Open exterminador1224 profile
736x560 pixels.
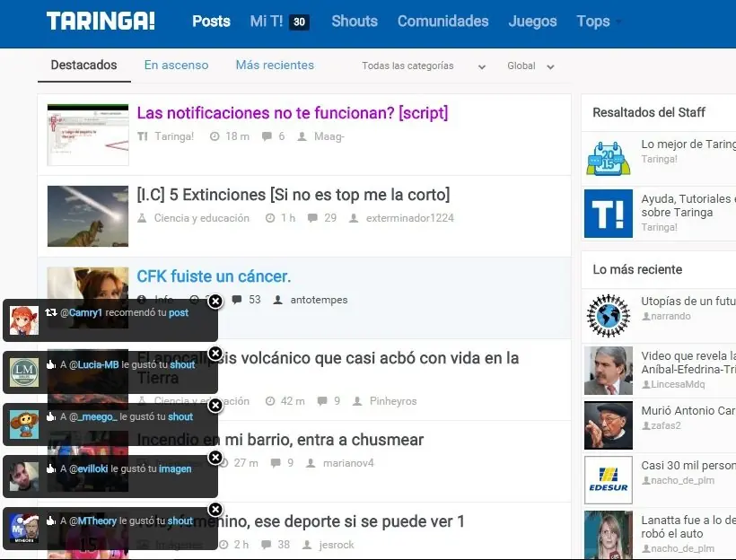[410, 218]
